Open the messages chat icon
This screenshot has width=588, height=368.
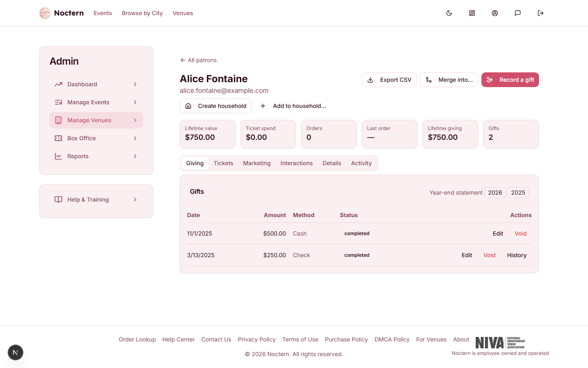pos(518,13)
